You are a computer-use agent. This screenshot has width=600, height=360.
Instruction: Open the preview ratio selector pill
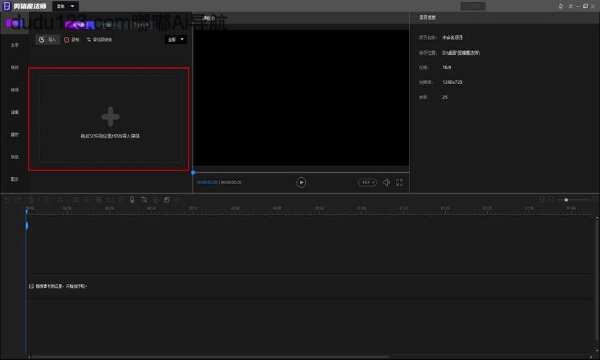367,182
